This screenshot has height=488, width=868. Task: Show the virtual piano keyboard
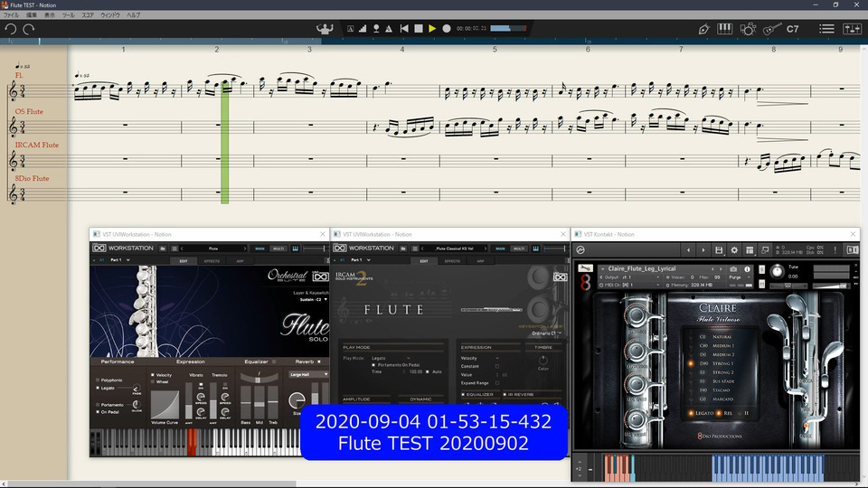[724, 29]
